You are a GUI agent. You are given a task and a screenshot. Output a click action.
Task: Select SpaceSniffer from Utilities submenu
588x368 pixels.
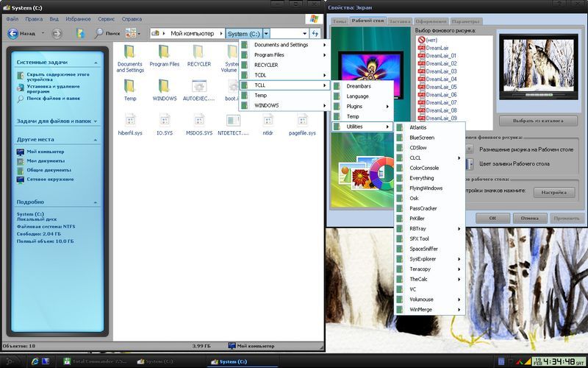423,249
